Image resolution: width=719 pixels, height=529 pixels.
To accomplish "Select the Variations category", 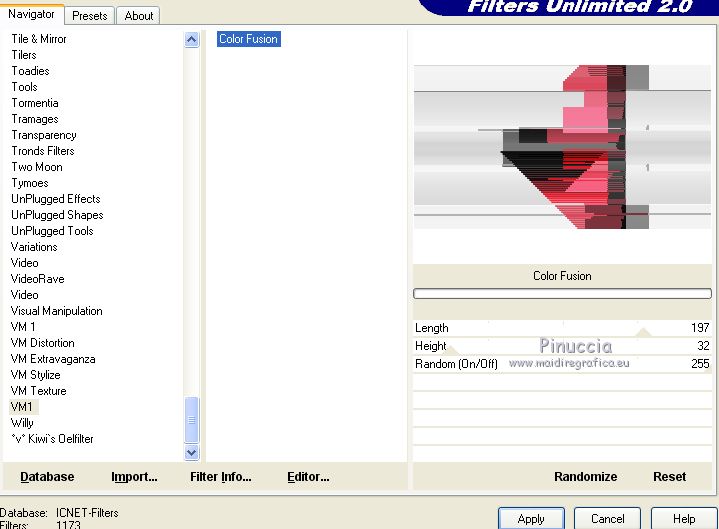I will point(34,247).
